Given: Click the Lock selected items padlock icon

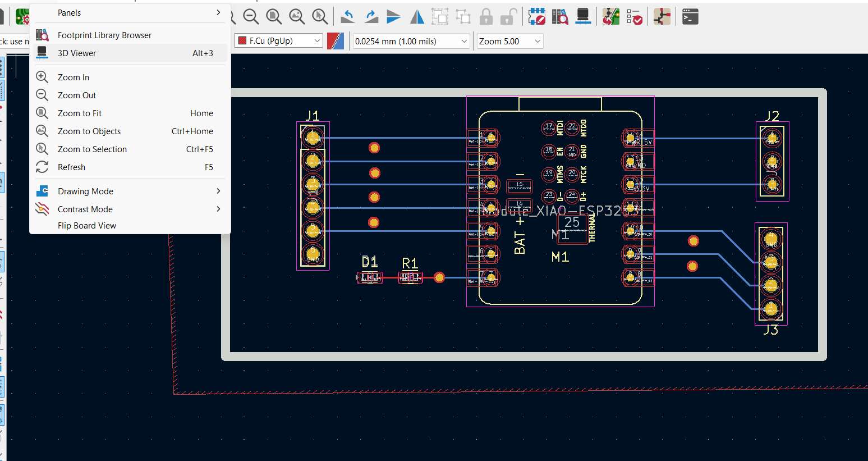Looking at the screenshot, I should click(486, 17).
